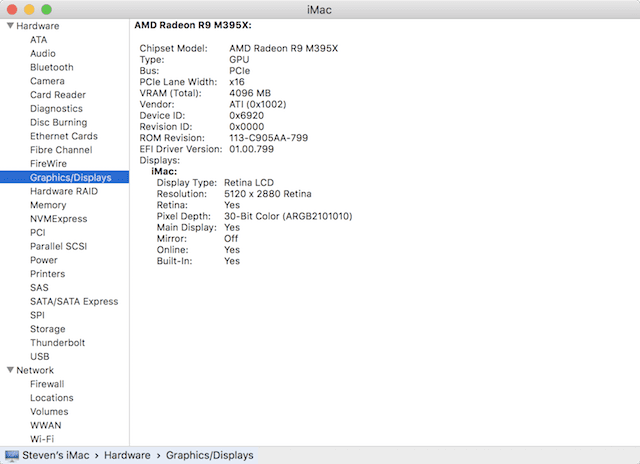View the Storage details
The image size is (640, 464).
pyautogui.click(x=47, y=328)
